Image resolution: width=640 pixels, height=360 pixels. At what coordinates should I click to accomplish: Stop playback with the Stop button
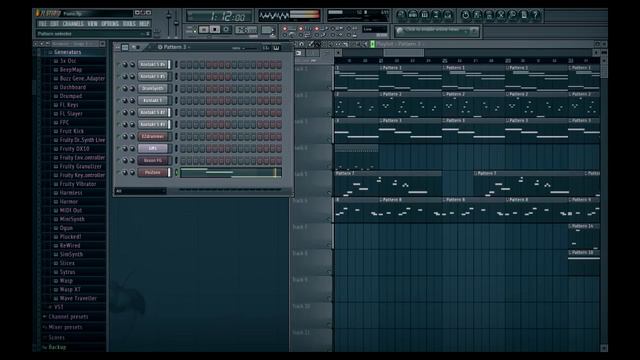tap(215, 30)
